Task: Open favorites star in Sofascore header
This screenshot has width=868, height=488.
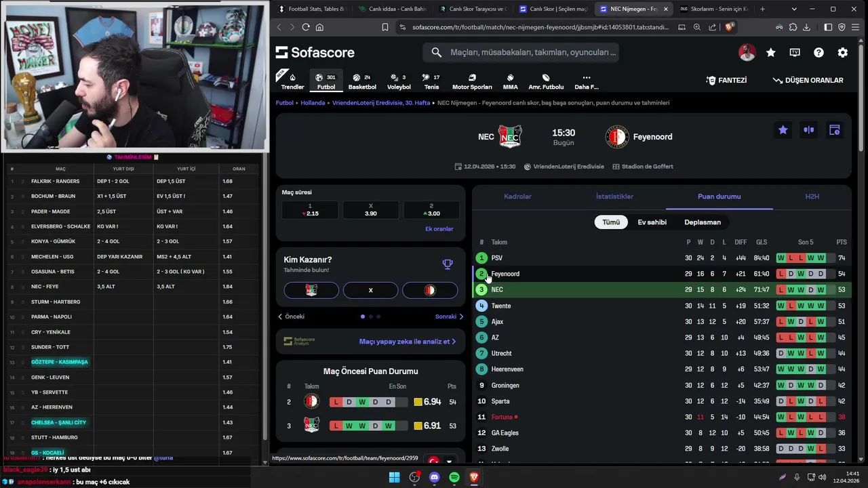Action: pos(771,52)
